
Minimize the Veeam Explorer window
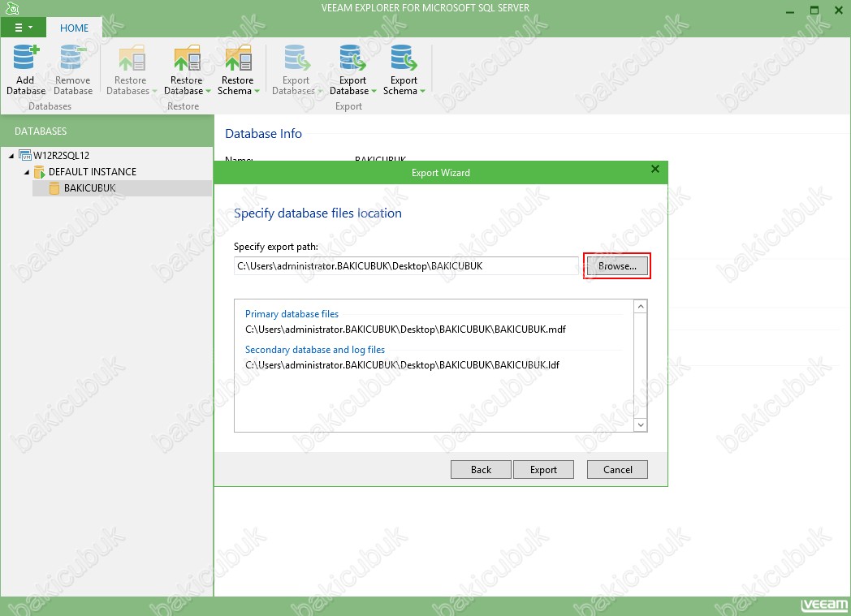tap(789, 11)
